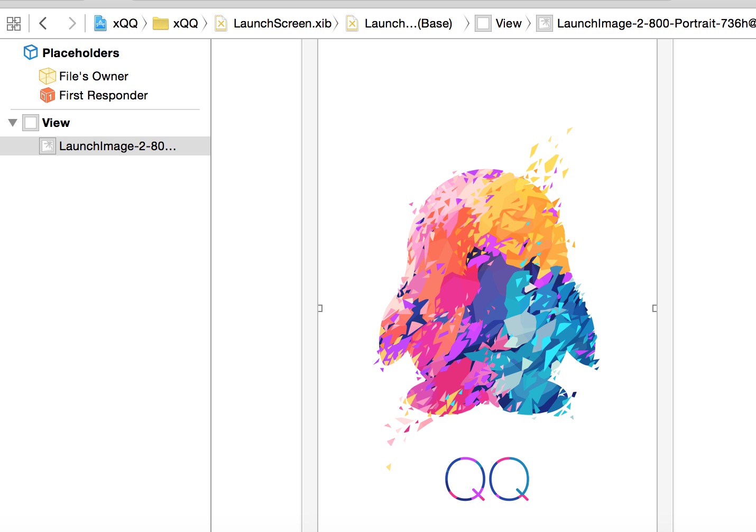The width and height of the screenshot is (756, 532).
Task: Open the Launch…(Base) breadcrumb item
Action: 408,23
